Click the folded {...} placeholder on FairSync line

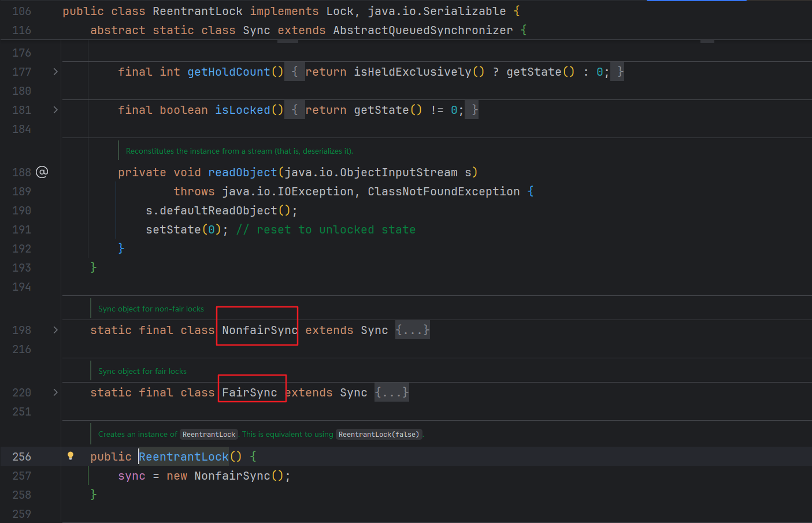pos(391,392)
